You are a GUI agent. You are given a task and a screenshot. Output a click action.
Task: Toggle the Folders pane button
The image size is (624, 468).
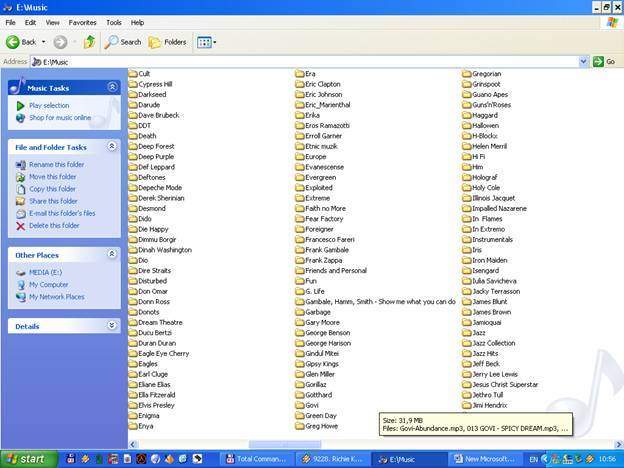click(167, 42)
